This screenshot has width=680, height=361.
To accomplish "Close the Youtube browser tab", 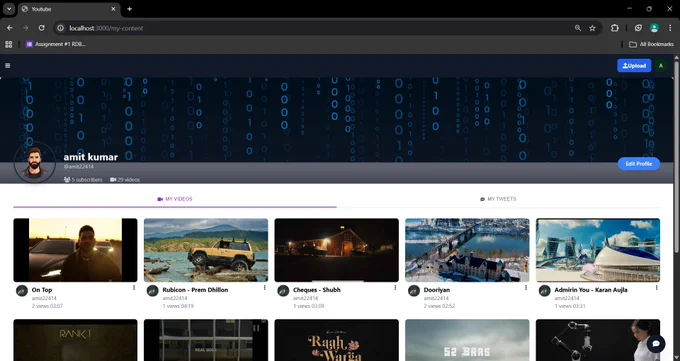I will click(x=113, y=9).
